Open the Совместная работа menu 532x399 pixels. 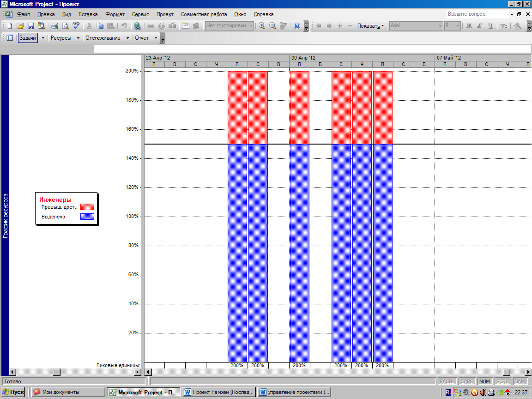pyautogui.click(x=204, y=14)
